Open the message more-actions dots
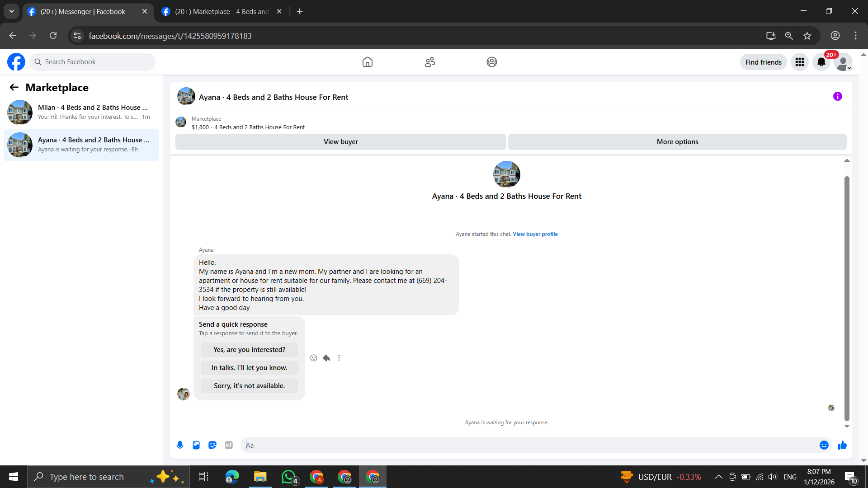The image size is (868, 488). 339,358
